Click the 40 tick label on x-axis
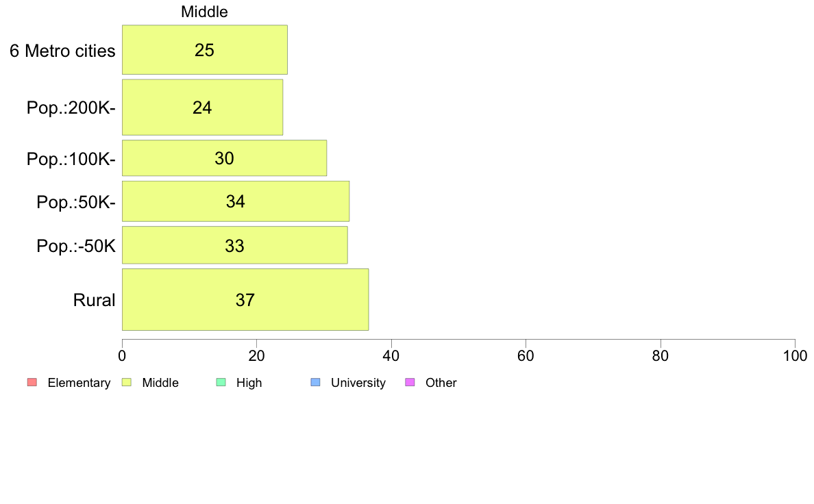 [x=391, y=355]
